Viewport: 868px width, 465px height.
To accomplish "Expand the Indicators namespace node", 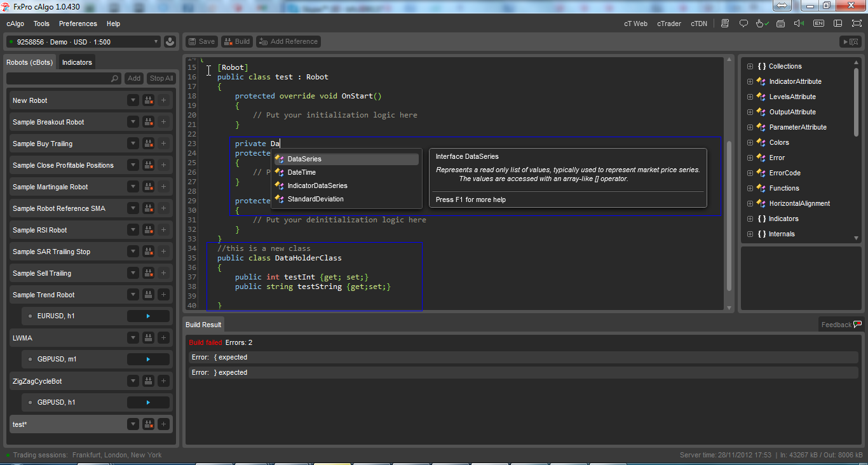I will (750, 219).
